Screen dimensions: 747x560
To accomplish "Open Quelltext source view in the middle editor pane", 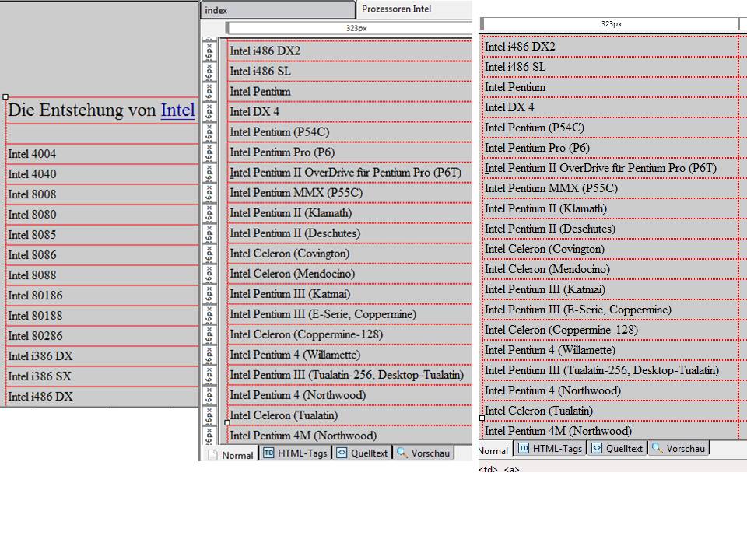I will [x=362, y=453].
